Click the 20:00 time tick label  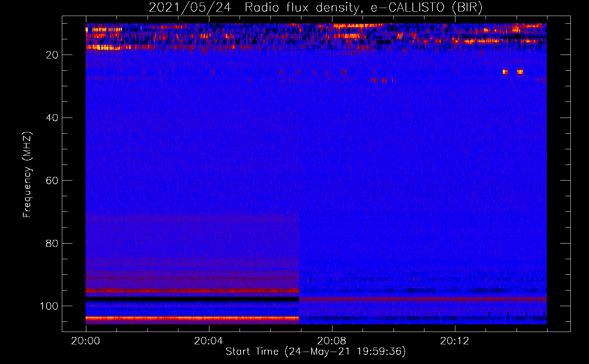tap(86, 341)
